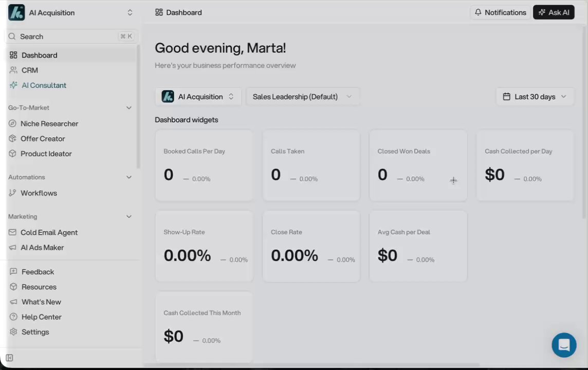Collapse the Go-To-Market section
The height and width of the screenshot is (370, 588).
pyautogui.click(x=128, y=107)
